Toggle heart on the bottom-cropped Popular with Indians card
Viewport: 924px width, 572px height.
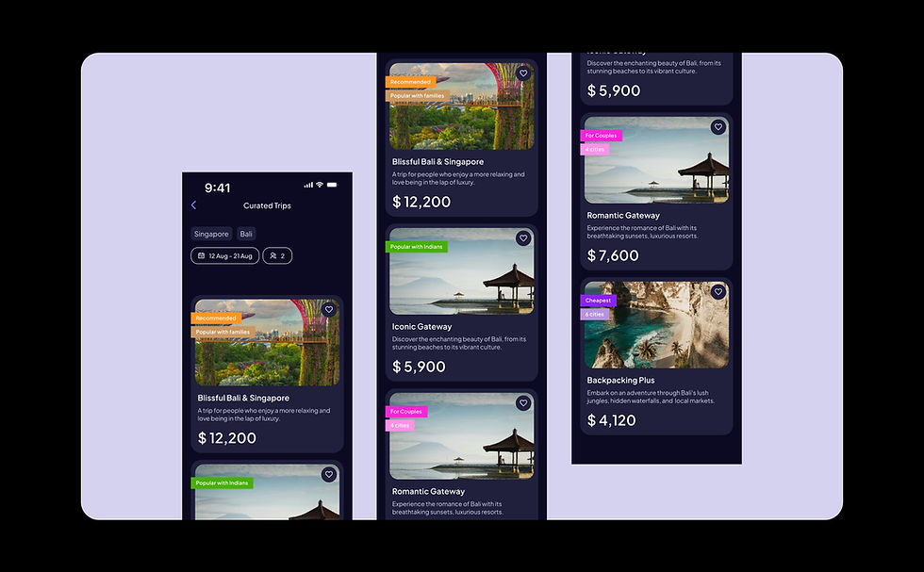coord(329,475)
